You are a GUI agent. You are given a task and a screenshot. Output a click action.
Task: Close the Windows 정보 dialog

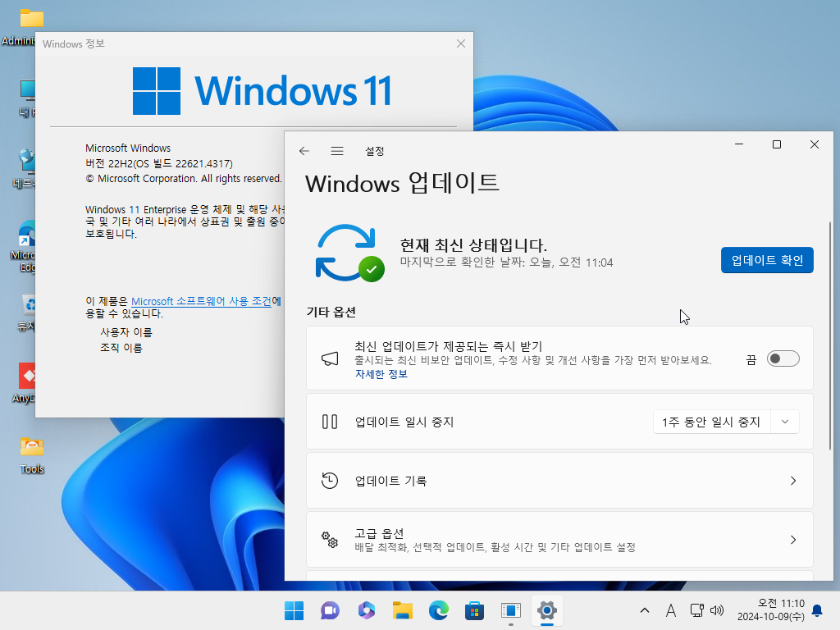coord(461,43)
